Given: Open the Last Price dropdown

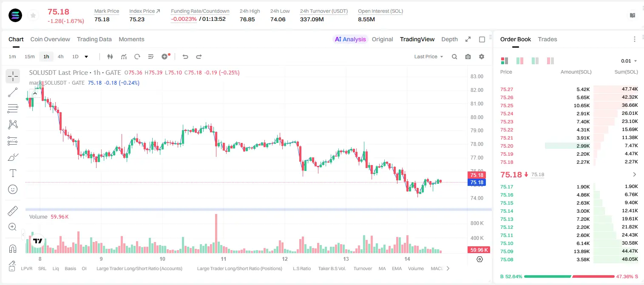Looking at the screenshot, I should click(x=428, y=57).
